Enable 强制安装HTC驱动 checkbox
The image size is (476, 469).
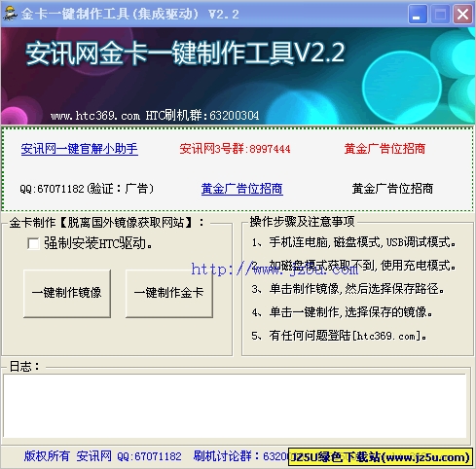click(x=33, y=243)
